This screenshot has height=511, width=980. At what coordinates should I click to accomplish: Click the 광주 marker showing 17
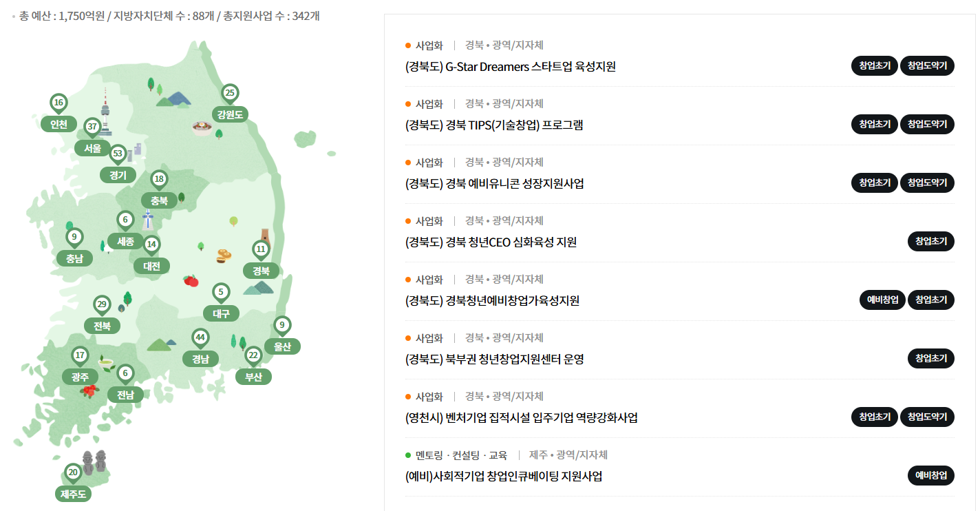80,354
